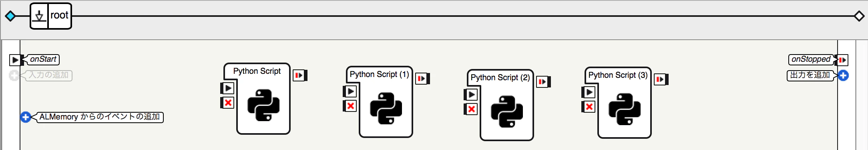Click the blue diamond at path start
Viewport: 868px width, 150px height.
(x=10, y=16)
